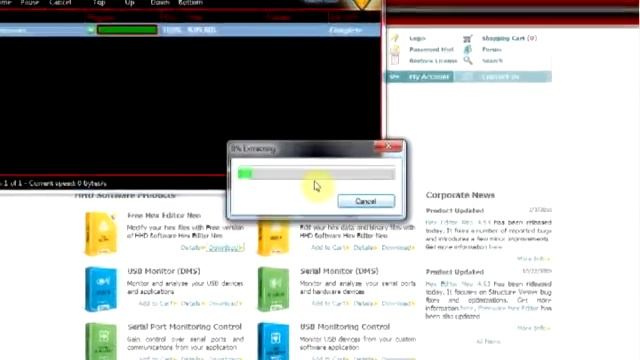Click Up in the download manager toolbar
640x360 pixels.
coord(129,2)
